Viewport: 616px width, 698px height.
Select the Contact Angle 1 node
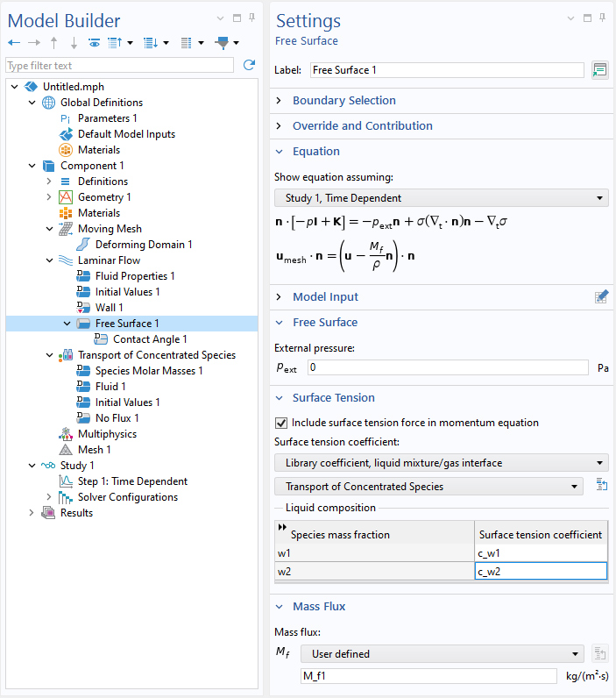pyautogui.click(x=149, y=339)
